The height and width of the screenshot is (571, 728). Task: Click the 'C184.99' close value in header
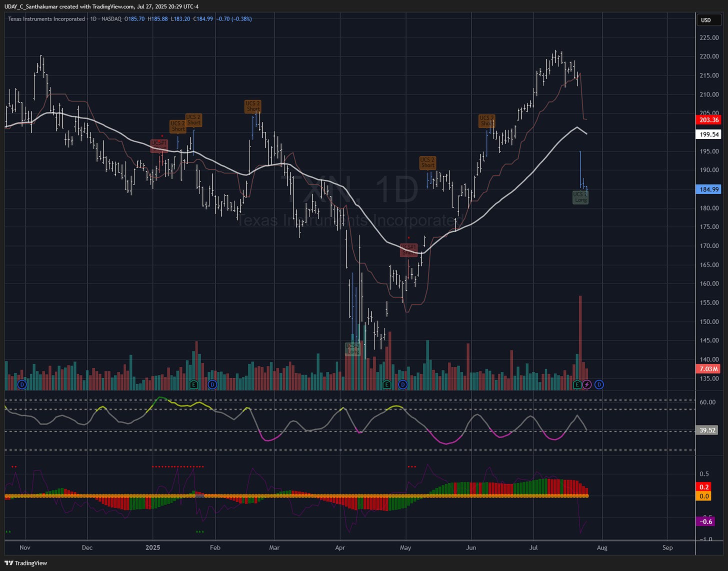[x=203, y=19]
